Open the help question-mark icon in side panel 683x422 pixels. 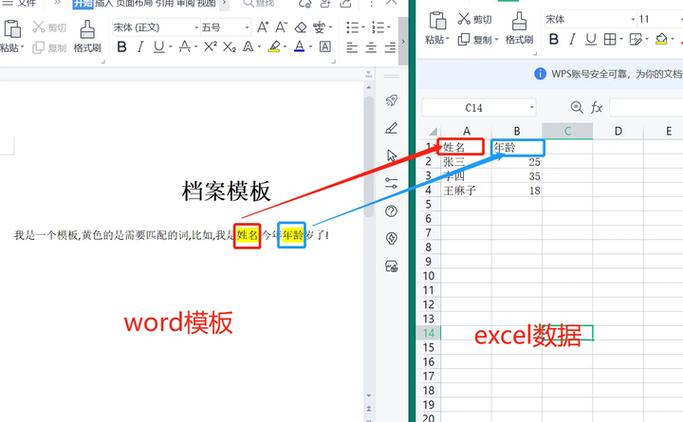[x=392, y=211]
